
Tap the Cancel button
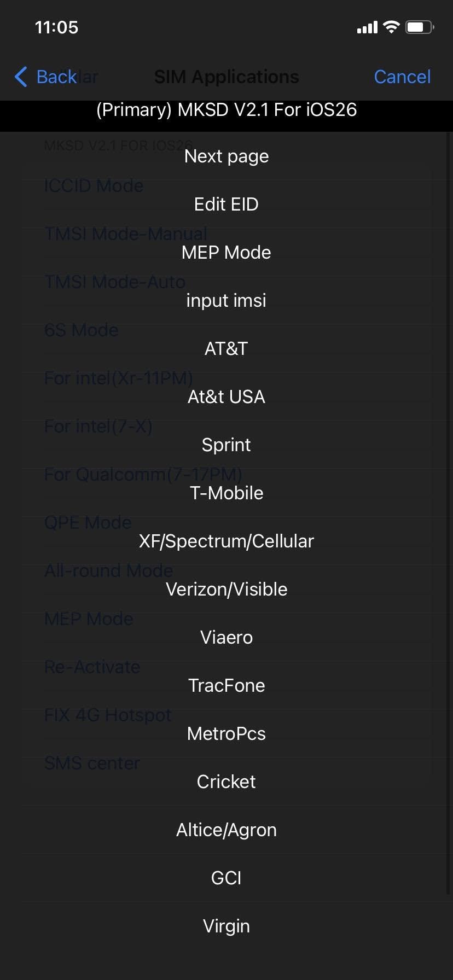(x=402, y=77)
